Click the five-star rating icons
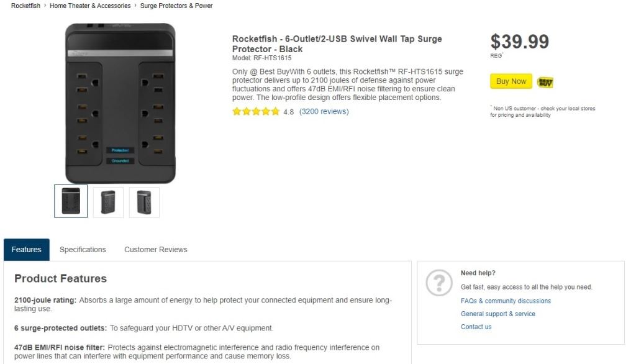 coord(256,112)
